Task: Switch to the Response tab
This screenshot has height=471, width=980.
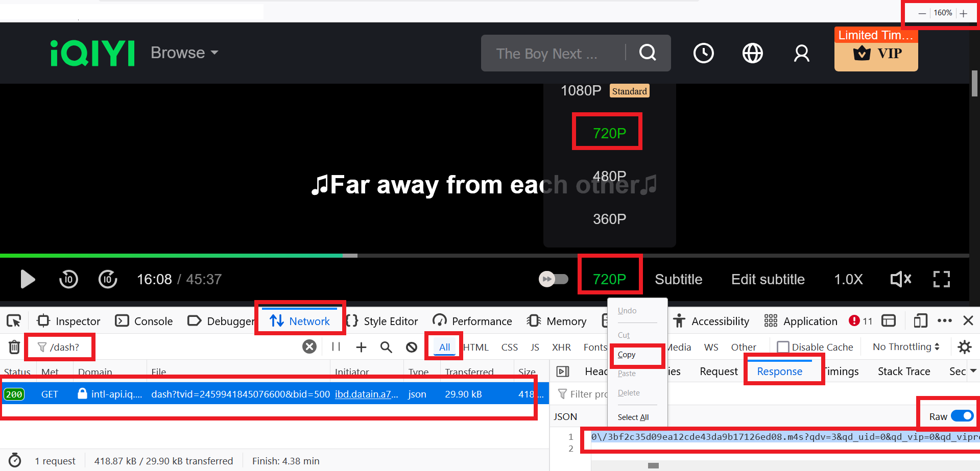Action: point(779,371)
